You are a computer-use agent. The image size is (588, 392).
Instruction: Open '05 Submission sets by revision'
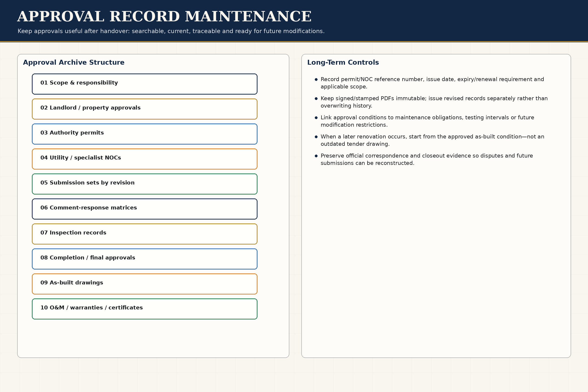[145, 184]
